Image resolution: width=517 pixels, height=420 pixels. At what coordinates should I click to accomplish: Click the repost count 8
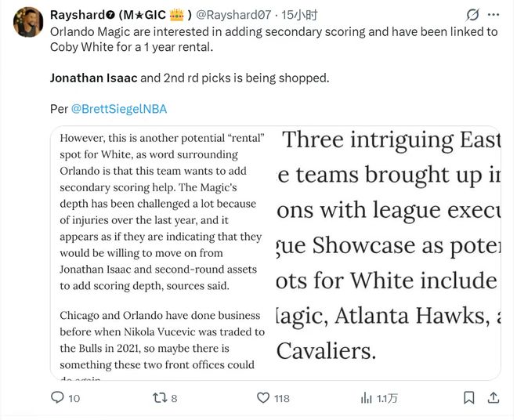click(x=174, y=399)
